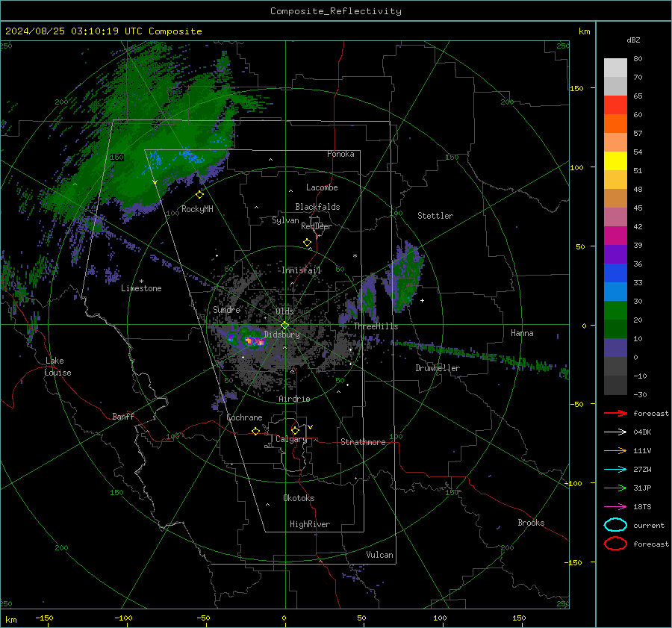Click the Innisfail town label
This screenshot has width=672, height=628.
click(301, 270)
